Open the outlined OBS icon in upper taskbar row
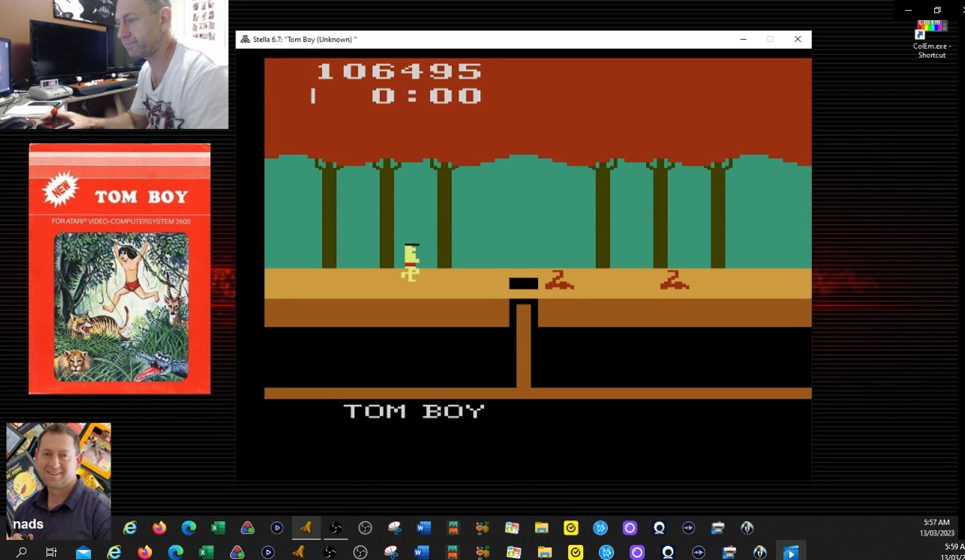The width and height of the screenshot is (965, 560). [x=365, y=528]
